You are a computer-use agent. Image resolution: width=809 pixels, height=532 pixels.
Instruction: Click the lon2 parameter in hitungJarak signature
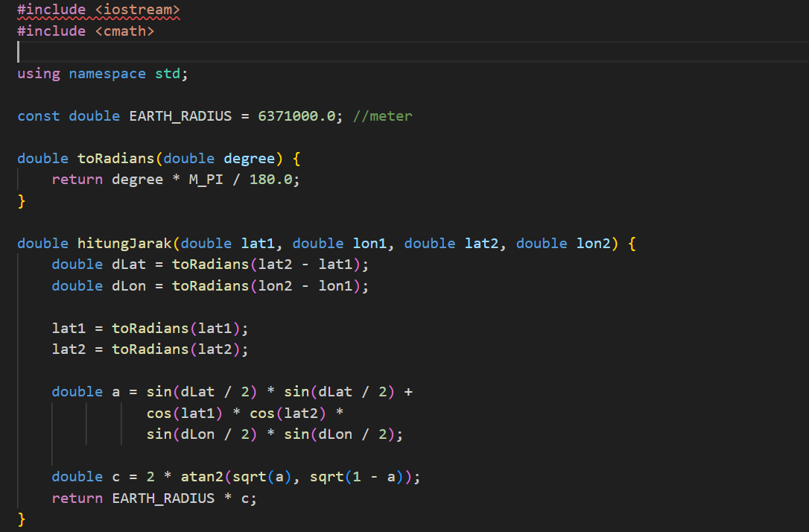[593, 243]
